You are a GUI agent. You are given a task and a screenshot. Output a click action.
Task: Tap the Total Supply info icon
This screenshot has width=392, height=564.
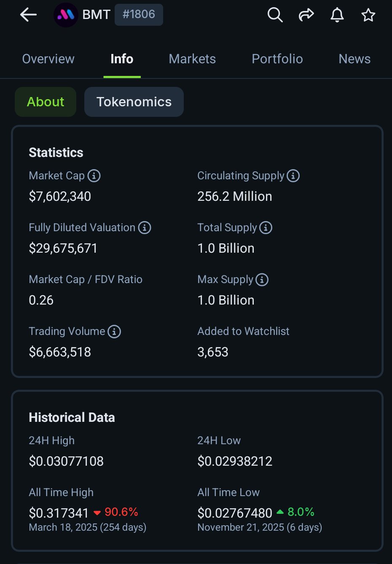[x=266, y=228]
